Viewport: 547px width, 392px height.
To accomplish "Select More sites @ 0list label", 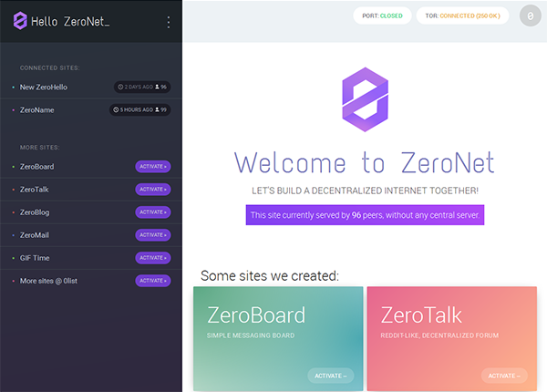I will (x=48, y=281).
